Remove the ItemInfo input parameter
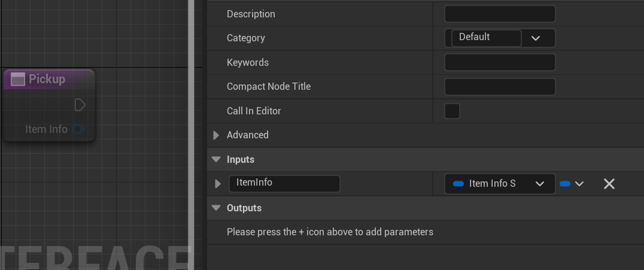 click(609, 184)
